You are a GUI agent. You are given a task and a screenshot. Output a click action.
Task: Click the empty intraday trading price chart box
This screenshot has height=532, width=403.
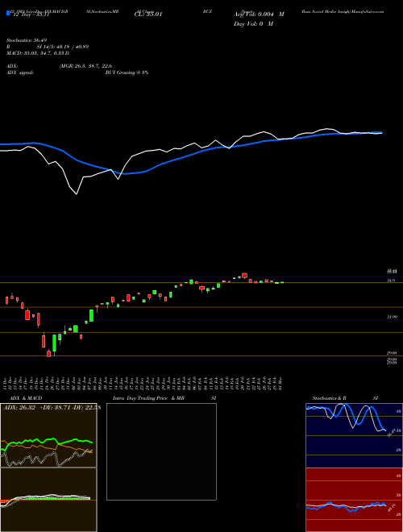coord(161,451)
